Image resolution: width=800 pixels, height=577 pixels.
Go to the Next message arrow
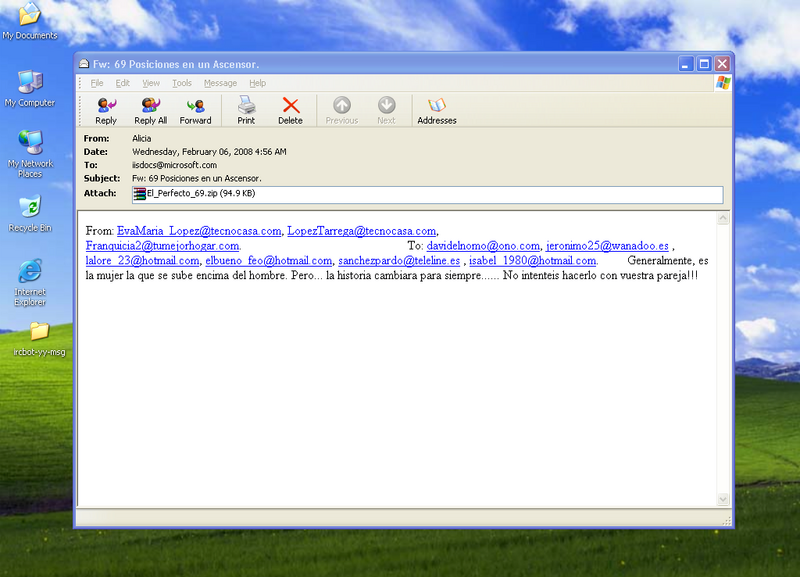point(386,105)
